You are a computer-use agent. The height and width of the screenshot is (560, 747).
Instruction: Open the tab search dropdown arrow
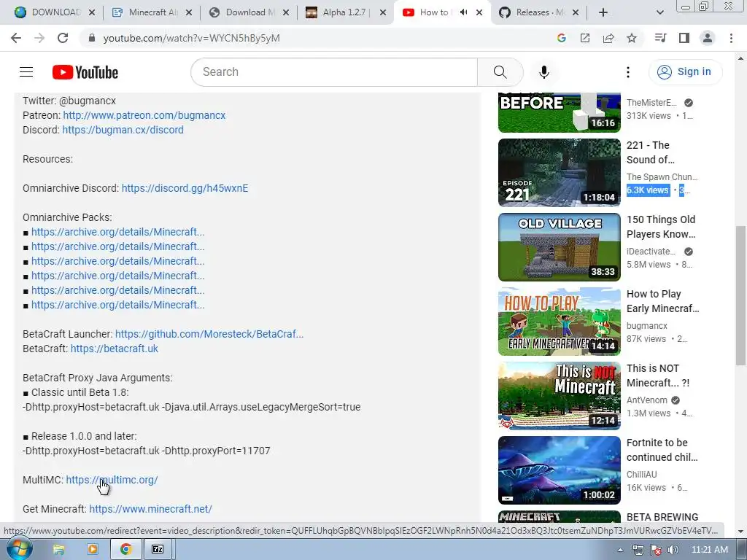point(659,12)
